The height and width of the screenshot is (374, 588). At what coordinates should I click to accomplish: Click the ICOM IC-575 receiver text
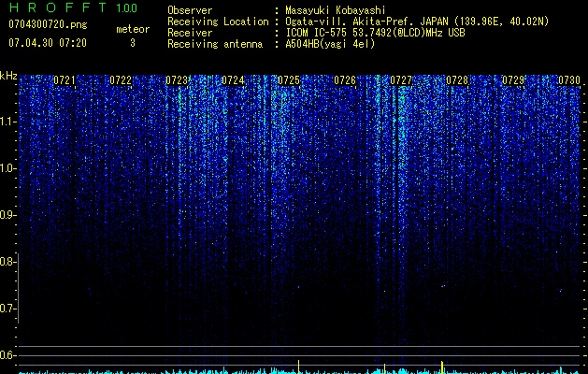coord(375,33)
